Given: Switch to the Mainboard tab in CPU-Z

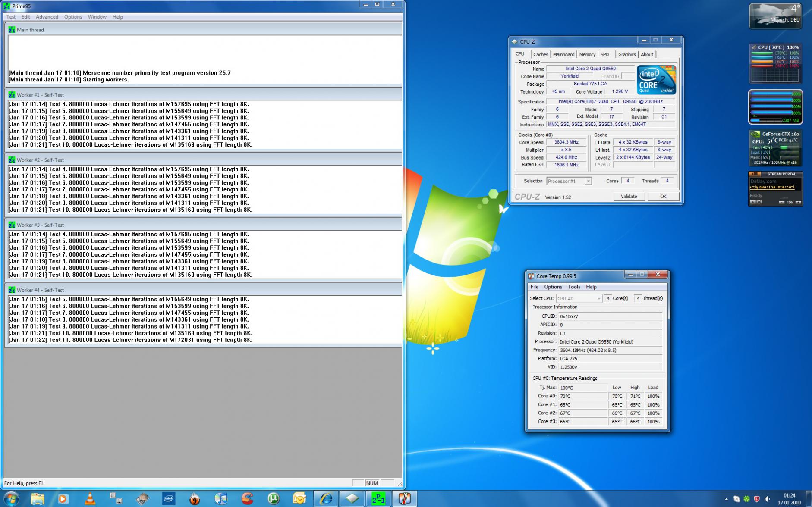Looking at the screenshot, I should click(x=563, y=55).
